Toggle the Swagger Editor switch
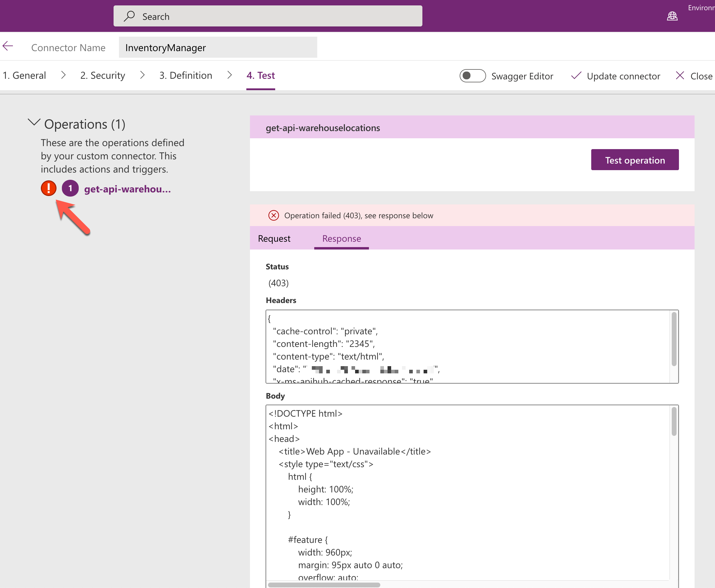 tap(472, 75)
